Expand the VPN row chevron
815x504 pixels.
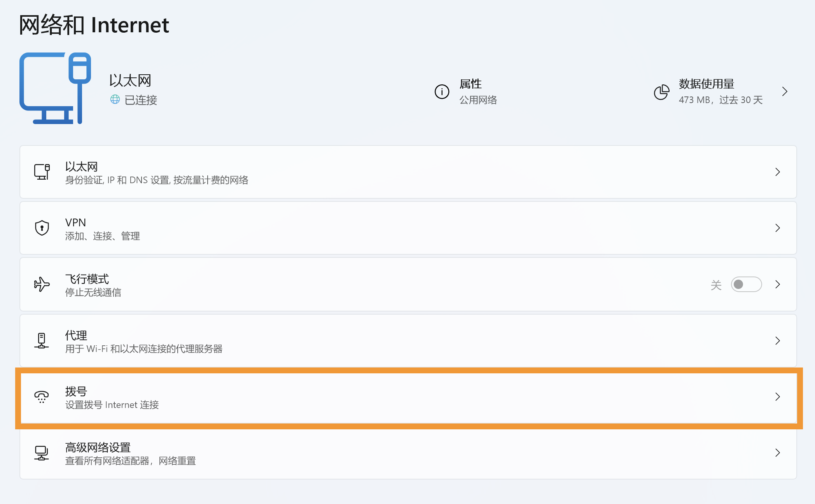tap(778, 228)
